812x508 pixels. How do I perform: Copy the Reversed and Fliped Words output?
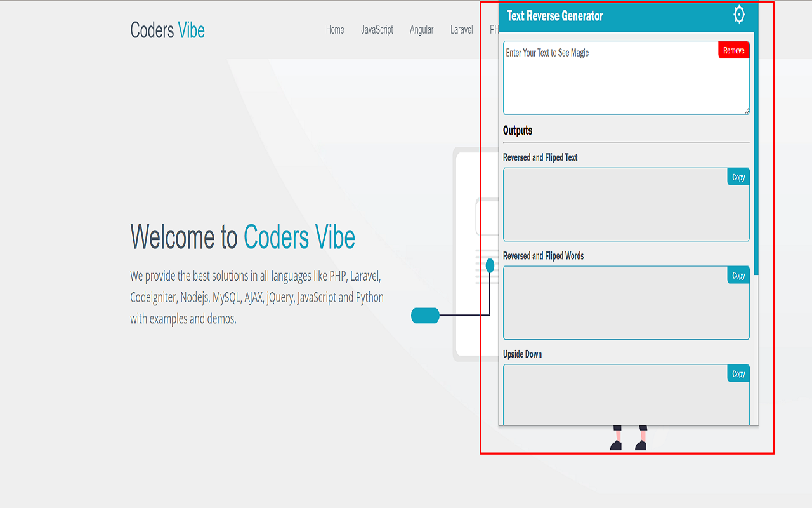coord(738,276)
